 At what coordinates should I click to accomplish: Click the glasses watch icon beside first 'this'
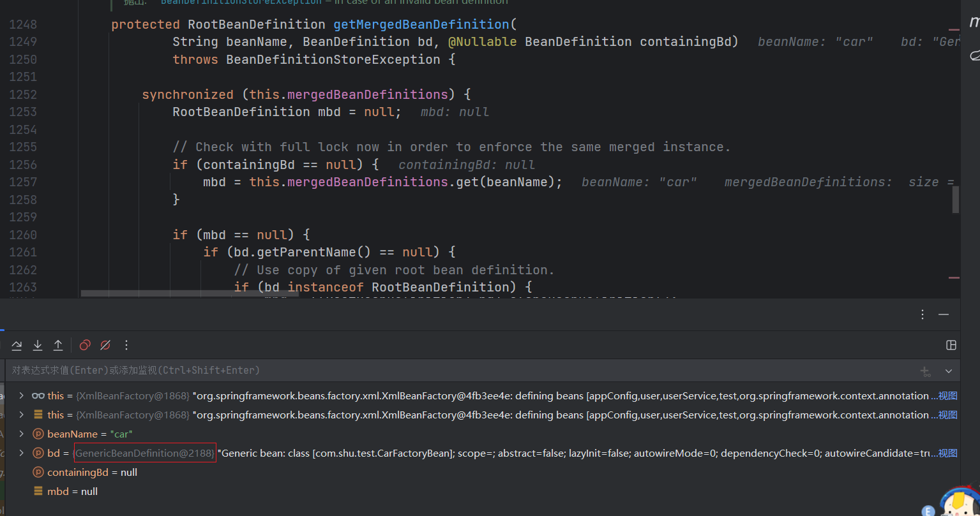pyautogui.click(x=38, y=395)
